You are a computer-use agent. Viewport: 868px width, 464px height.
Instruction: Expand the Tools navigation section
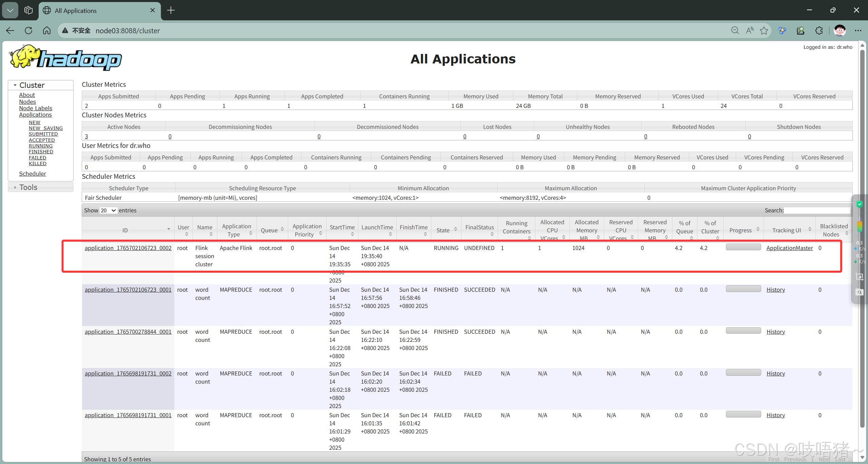(28, 187)
